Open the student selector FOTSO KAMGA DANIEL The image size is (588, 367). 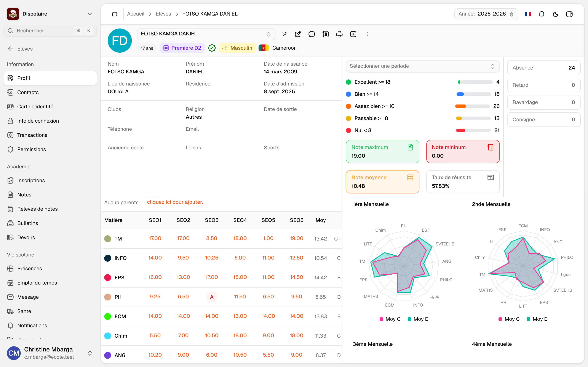pyautogui.click(x=206, y=34)
